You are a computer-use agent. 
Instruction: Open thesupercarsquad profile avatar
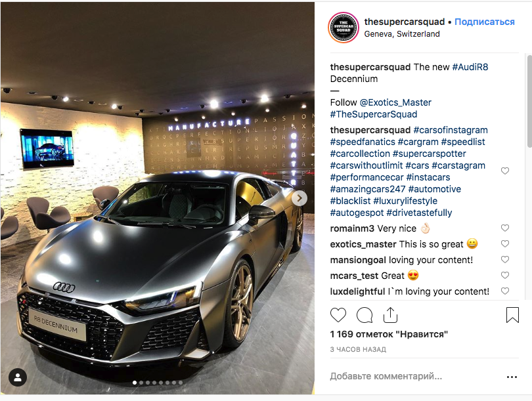pos(344,28)
